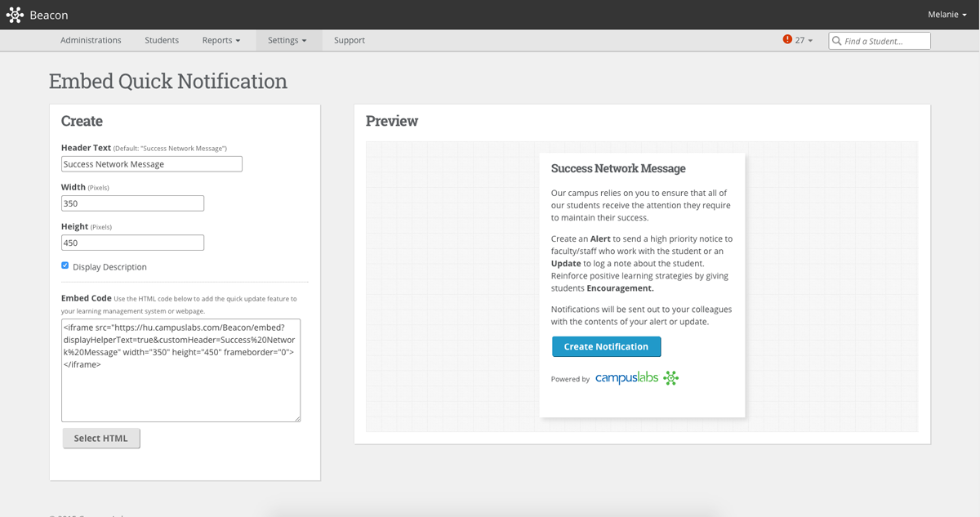Click inside the Header Text field
The width and height of the screenshot is (980, 517).
[151, 163]
